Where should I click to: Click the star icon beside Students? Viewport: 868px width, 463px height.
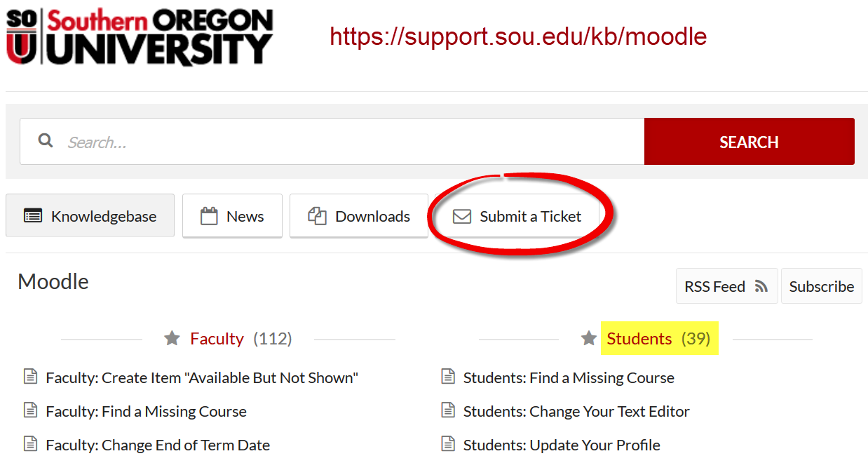pyautogui.click(x=588, y=338)
